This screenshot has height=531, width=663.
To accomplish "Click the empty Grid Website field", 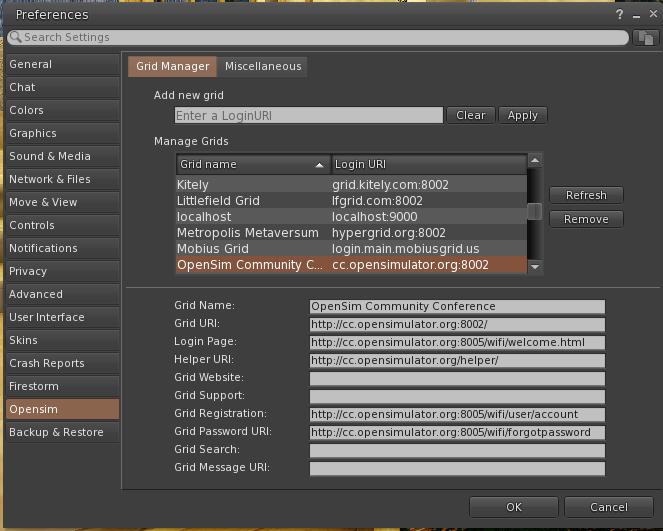I will click(457, 378).
